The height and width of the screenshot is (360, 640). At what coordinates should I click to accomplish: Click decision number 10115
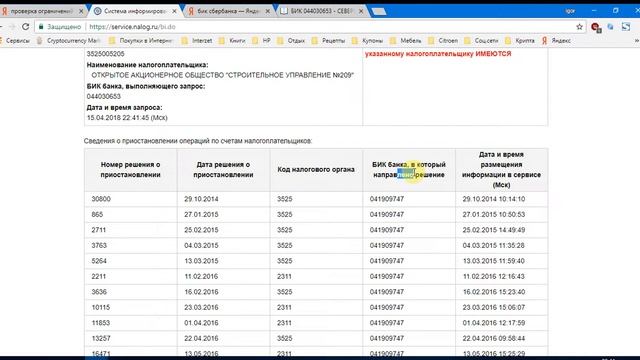pos(101,308)
